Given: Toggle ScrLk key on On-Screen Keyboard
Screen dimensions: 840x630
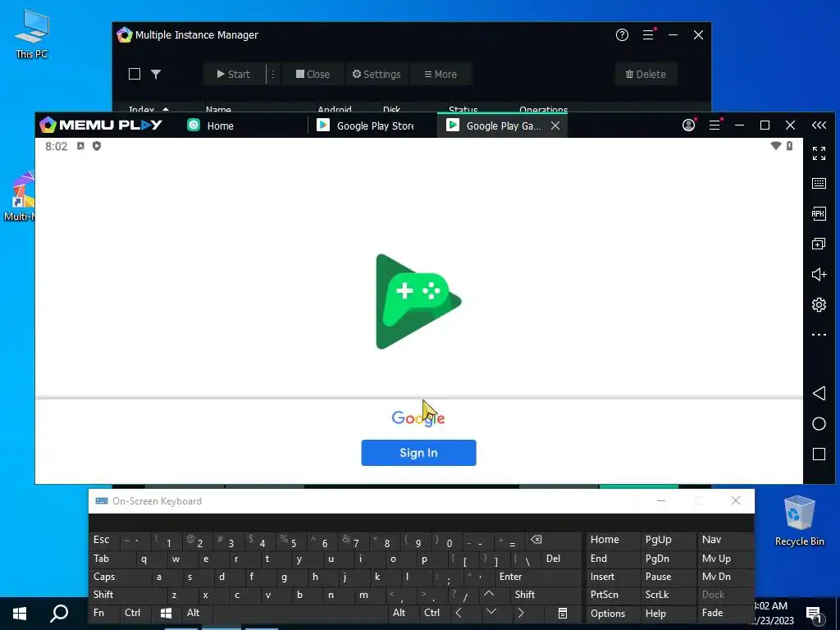Looking at the screenshot, I should [x=668, y=595].
